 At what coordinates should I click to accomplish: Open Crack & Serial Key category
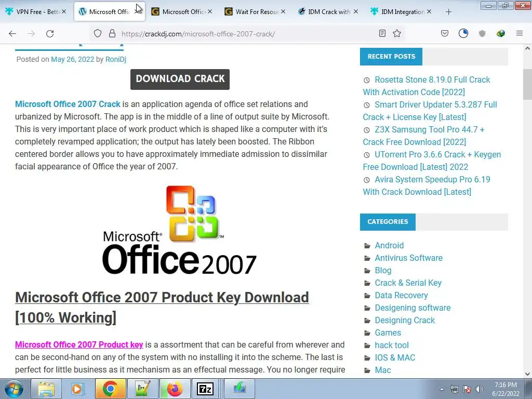tap(408, 283)
